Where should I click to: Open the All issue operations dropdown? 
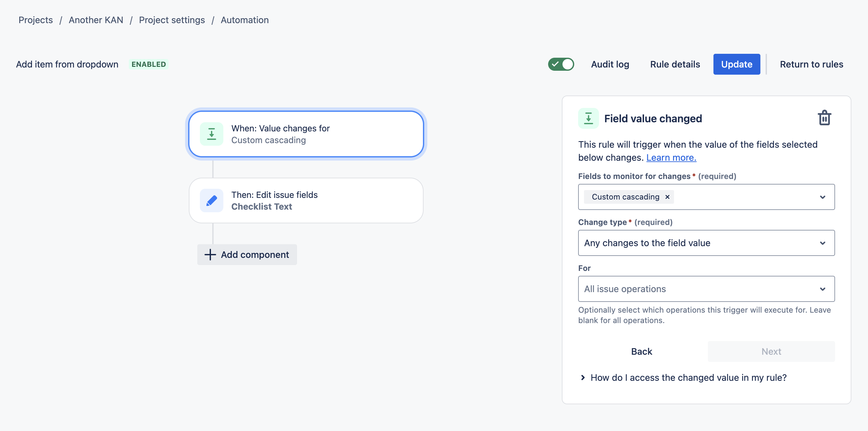coord(706,289)
